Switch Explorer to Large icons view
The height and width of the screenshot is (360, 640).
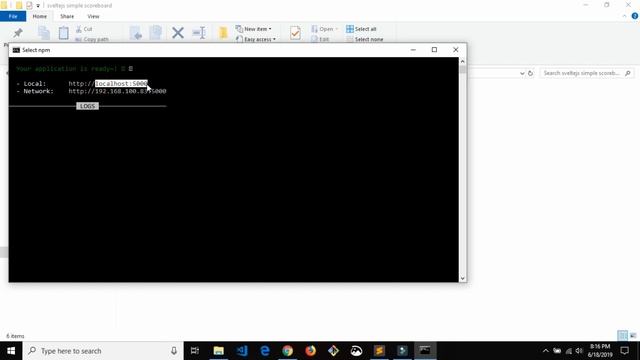click(633, 336)
